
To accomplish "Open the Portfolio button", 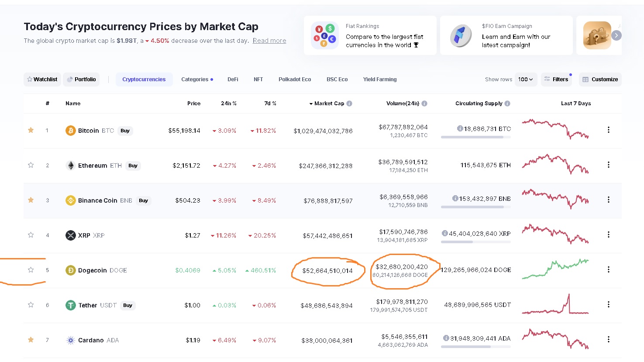I will click(x=81, y=79).
